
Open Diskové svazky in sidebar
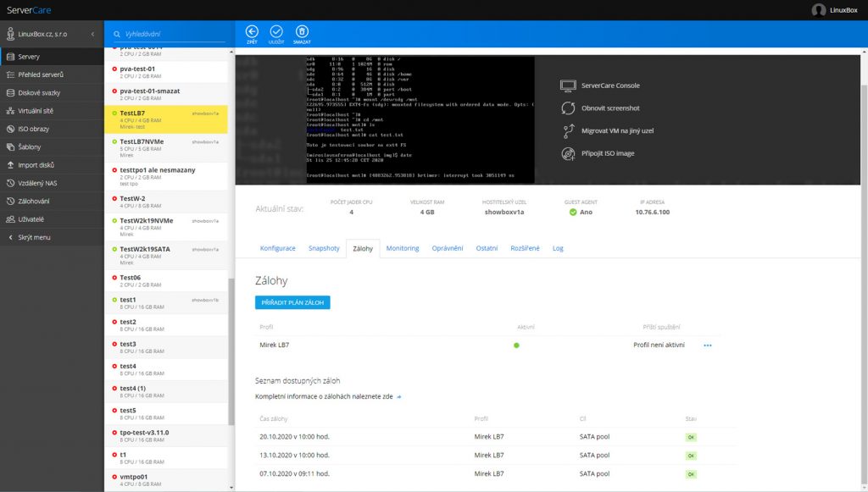click(x=52, y=93)
